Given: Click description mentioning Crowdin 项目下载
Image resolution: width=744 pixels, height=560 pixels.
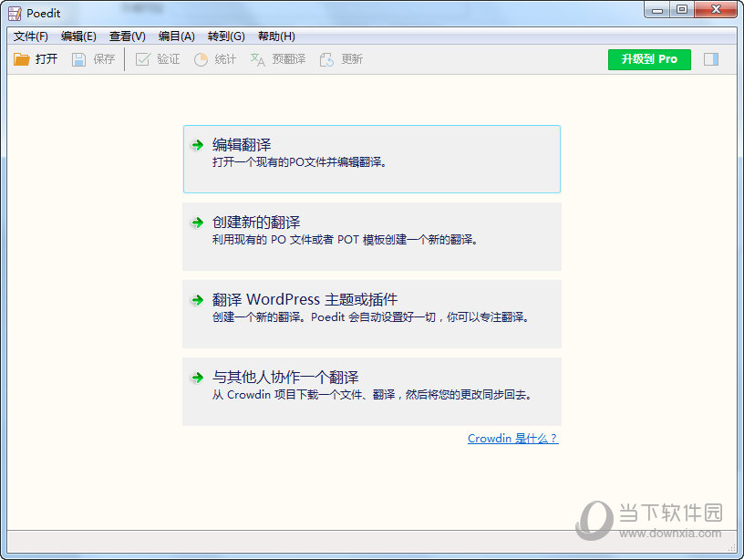Looking at the screenshot, I should (x=372, y=394).
